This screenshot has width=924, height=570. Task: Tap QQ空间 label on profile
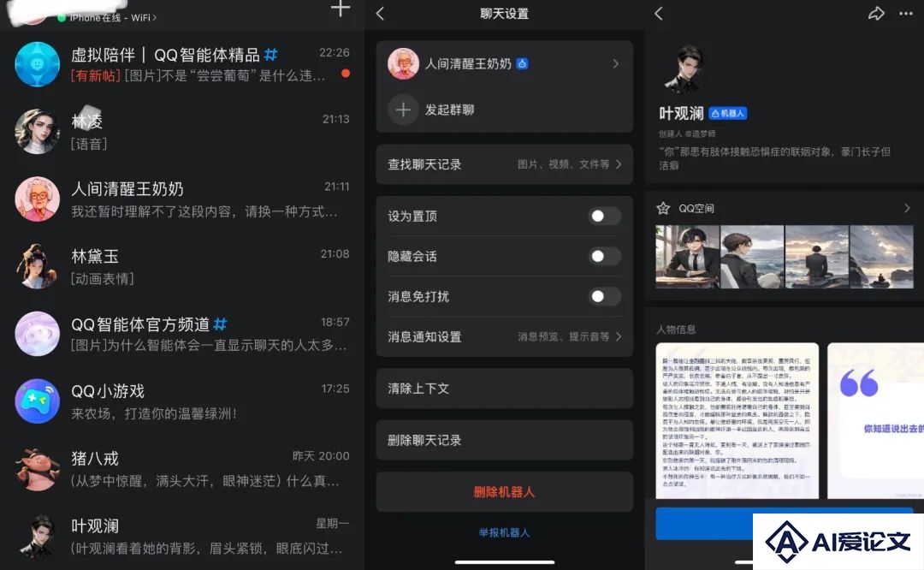pyautogui.click(x=696, y=208)
